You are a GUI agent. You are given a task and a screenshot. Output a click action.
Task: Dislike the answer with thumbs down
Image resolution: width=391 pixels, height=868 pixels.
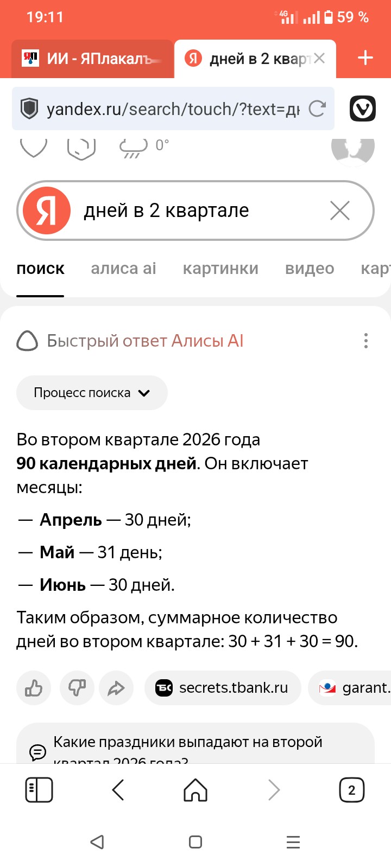[77, 688]
